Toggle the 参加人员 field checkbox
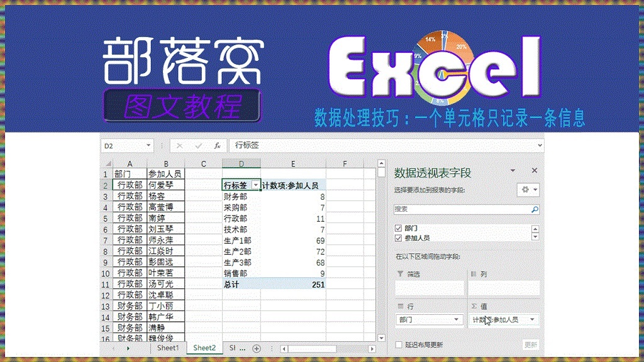Image resolution: width=644 pixels, height=362 pixels. click(398, 238)
